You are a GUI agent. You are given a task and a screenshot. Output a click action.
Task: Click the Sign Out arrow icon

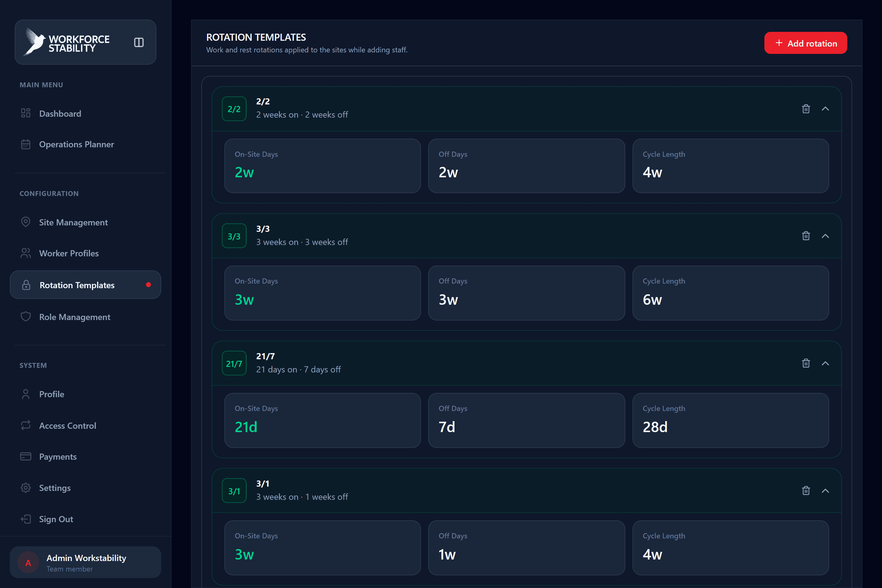click(25, 519)
